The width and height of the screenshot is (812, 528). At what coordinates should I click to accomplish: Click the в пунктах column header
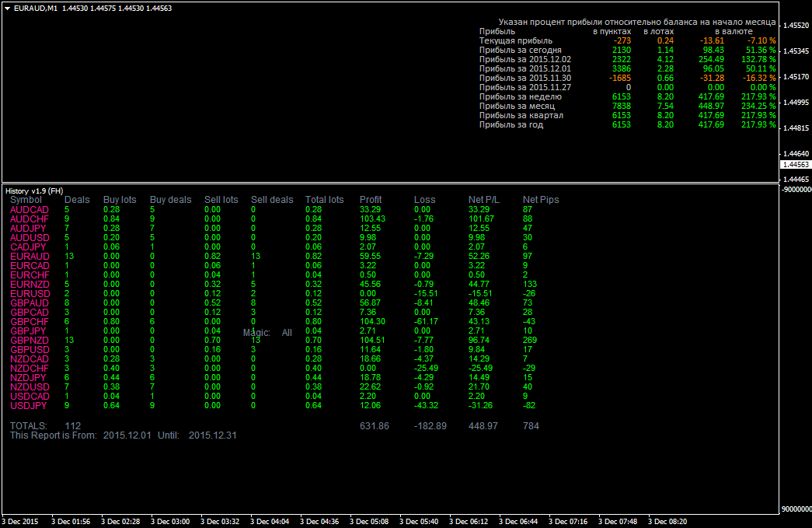point(612,32)
